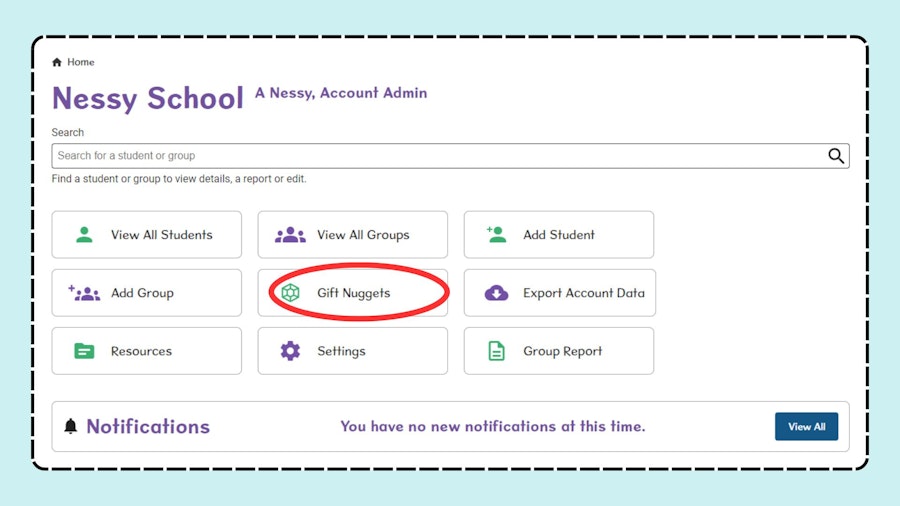This screenshot has height=506, width=900.
Task: Click View All notifications button
Action: point(806,426)
